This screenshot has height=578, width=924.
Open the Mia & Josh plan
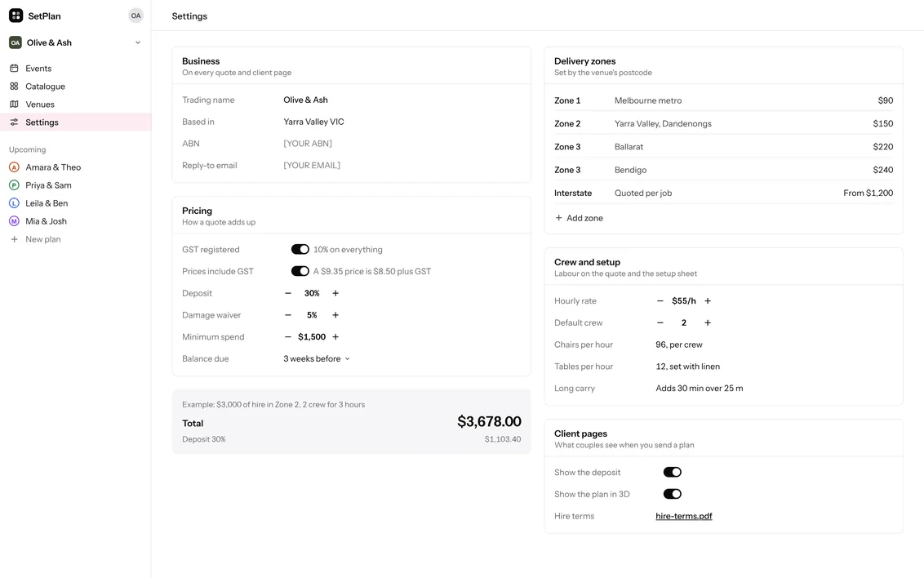pos(75,221)
